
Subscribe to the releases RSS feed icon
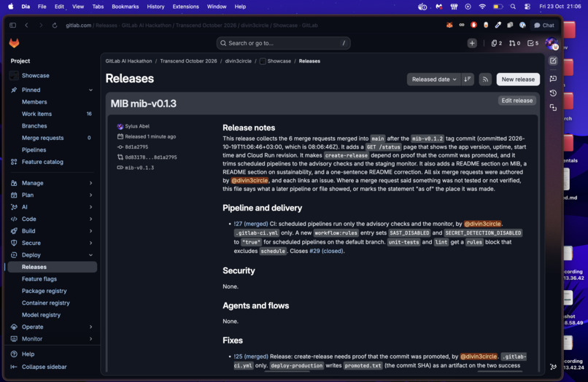tap(485, 79)
